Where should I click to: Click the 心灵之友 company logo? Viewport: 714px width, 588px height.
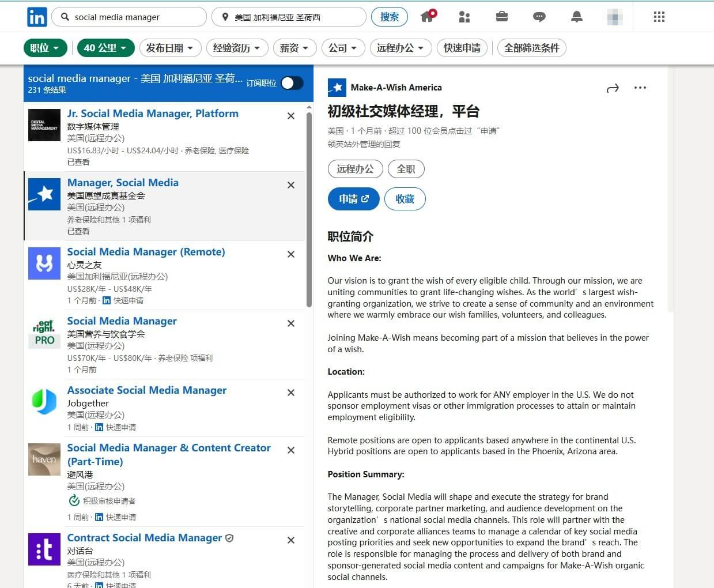point(44,263)
